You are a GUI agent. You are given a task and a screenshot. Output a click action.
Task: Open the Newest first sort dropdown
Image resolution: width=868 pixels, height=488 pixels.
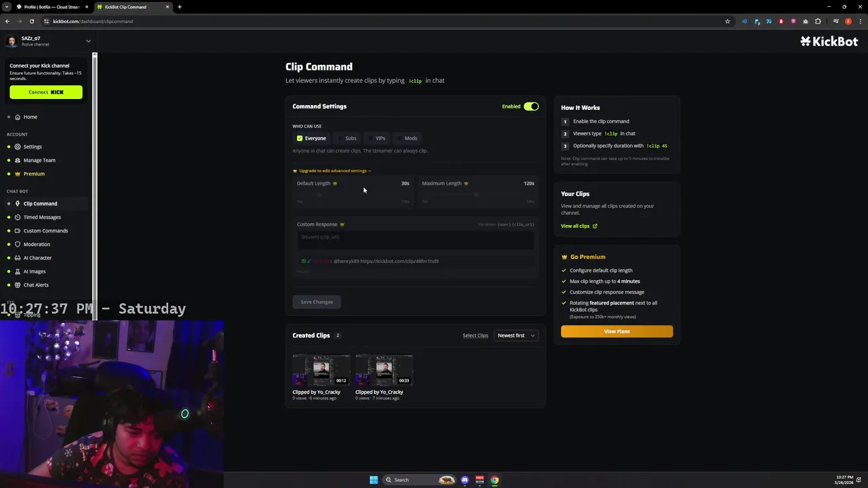517,335
